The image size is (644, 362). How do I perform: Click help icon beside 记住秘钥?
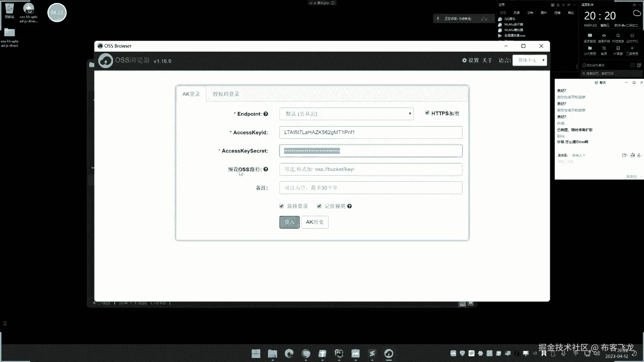coord(350,206)
